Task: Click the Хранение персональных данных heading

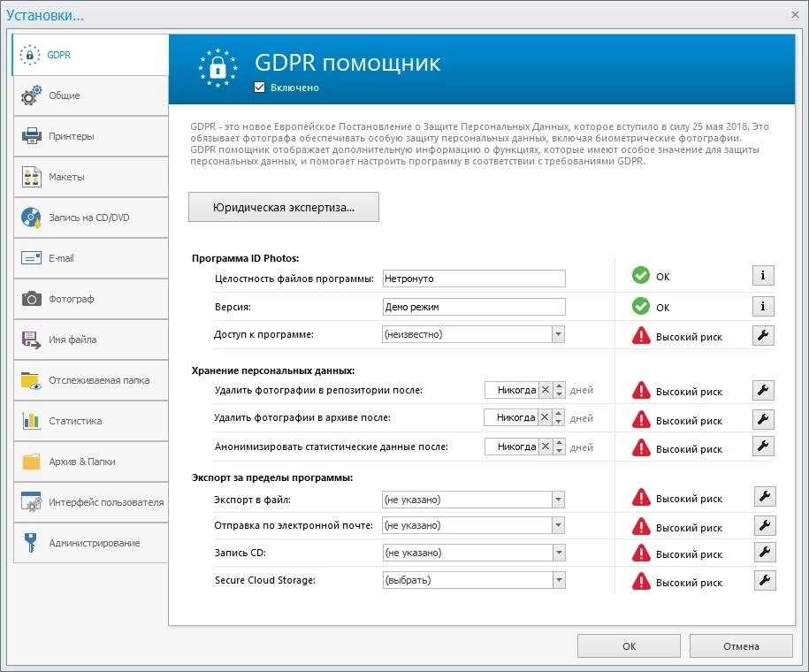Action: 273,370
